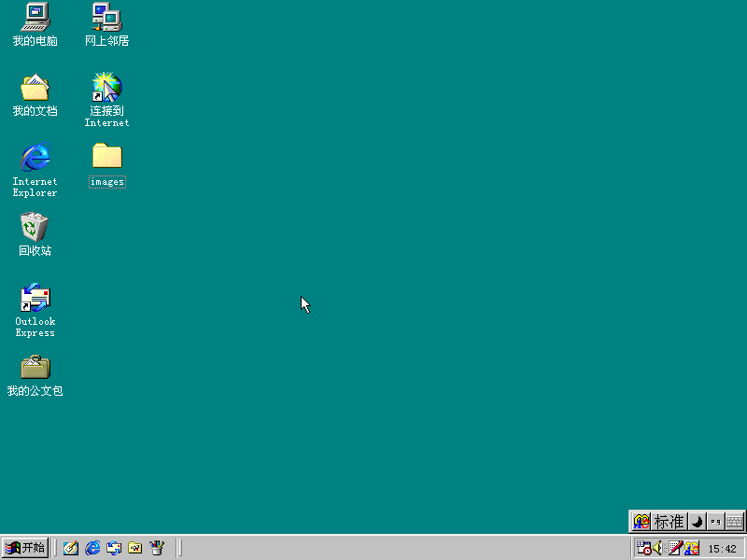Open Internet Explorer from the desktop

35,159
